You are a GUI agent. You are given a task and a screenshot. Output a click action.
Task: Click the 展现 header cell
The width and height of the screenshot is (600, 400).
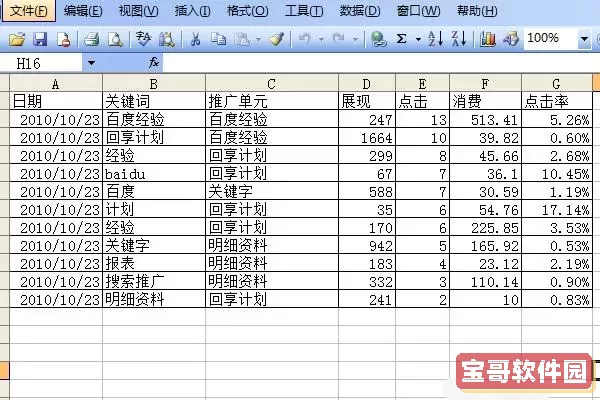(x=367, y=101)
